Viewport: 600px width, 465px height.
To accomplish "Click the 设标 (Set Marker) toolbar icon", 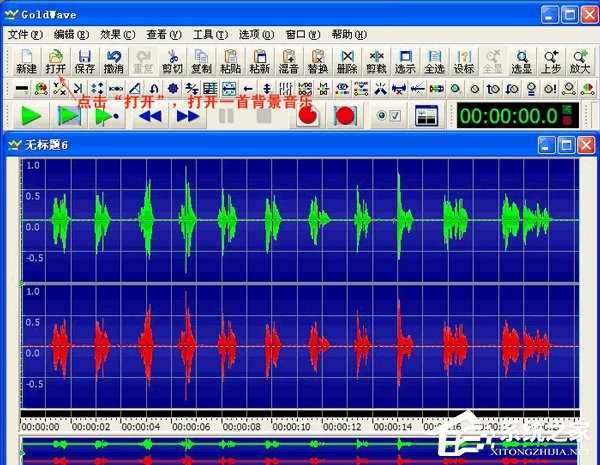I will pyautogui.click(x=464, y=61).
